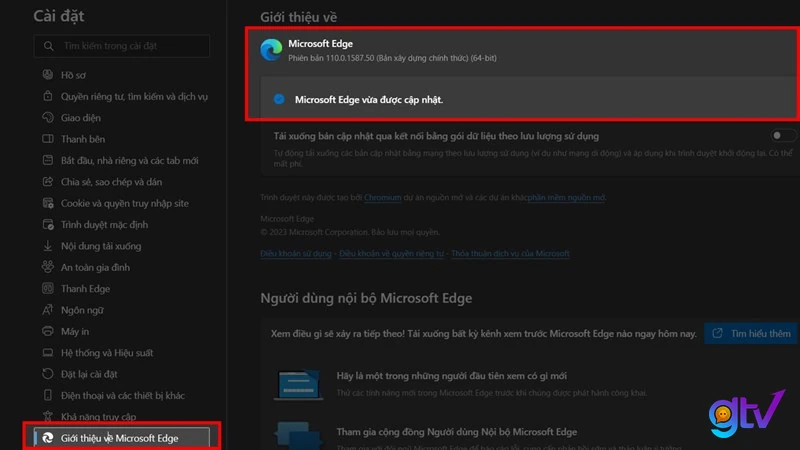Click the lock icon for Quyền riêng tư
Image resolution: width=800 pixels, height=450 pixels.
pos(47,96)
